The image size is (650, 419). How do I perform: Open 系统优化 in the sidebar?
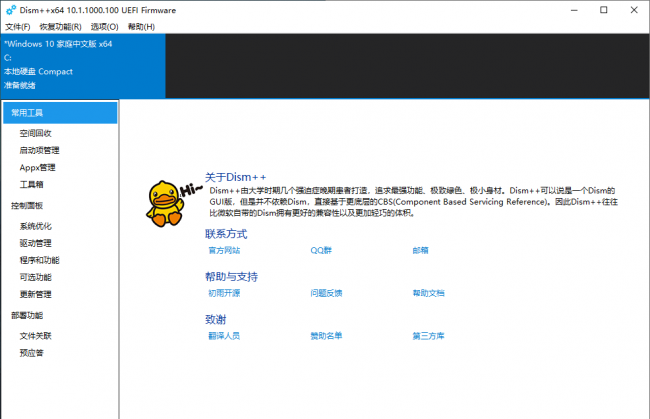click(36, 226)
